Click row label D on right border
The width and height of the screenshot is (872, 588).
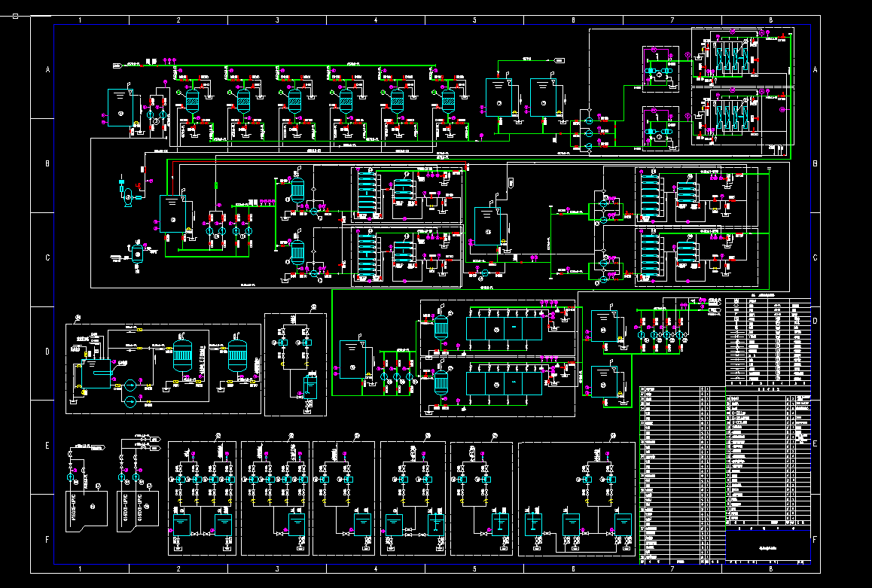(x=816, y=321)
